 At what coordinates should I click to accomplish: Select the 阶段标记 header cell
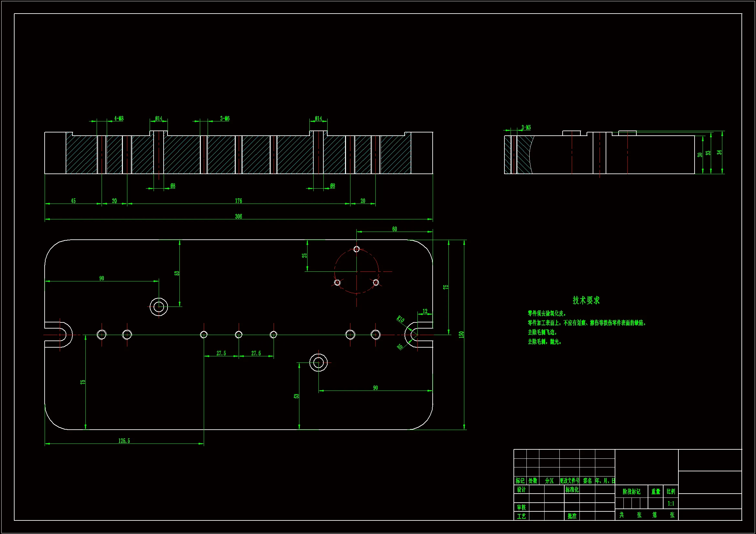(631, 492)
